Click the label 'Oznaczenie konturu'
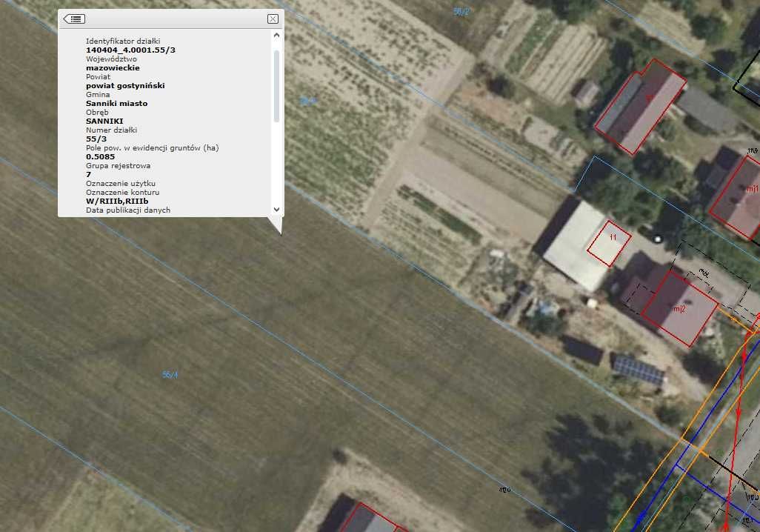760x532 pixels. click(122, 192)
